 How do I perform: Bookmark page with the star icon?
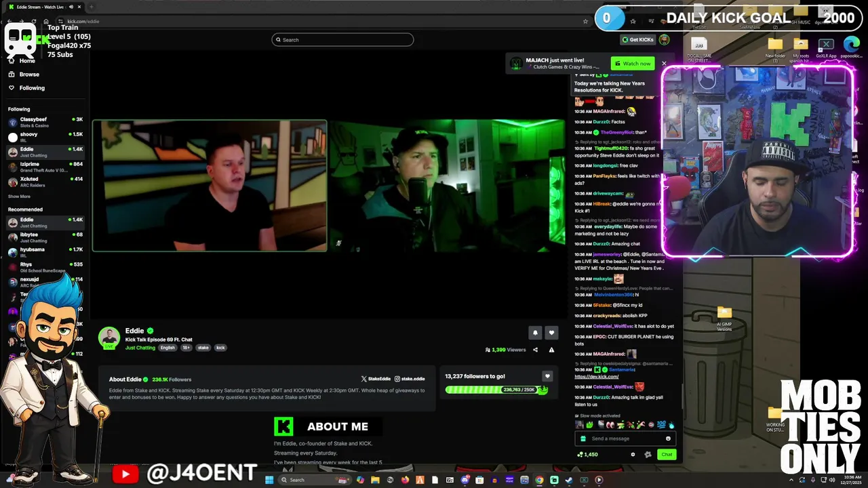585,21
